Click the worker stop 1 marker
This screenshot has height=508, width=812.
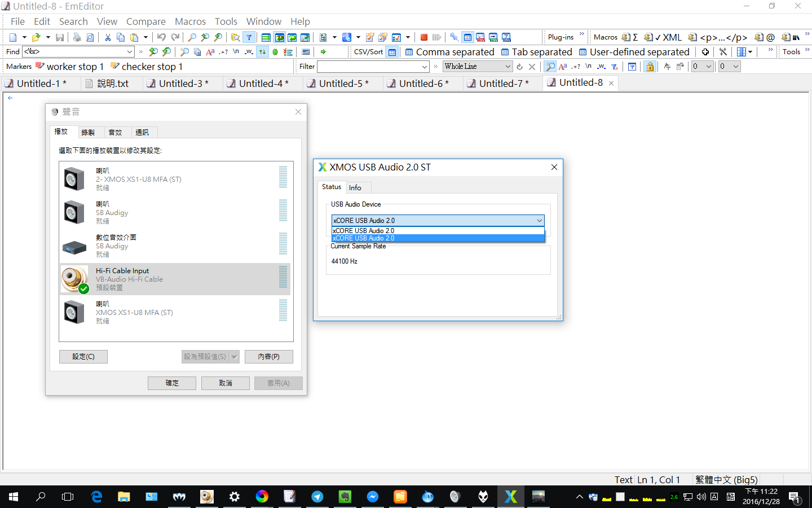pos(70,67)
